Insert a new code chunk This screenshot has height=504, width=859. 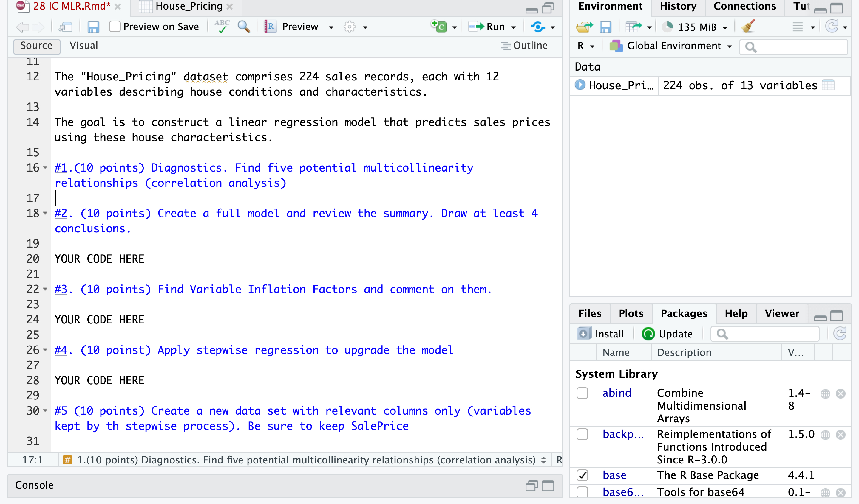439,26
